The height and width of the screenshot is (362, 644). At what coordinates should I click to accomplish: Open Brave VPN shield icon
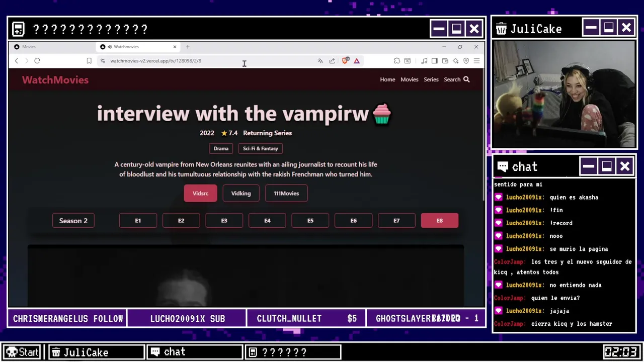pos(466,61)
